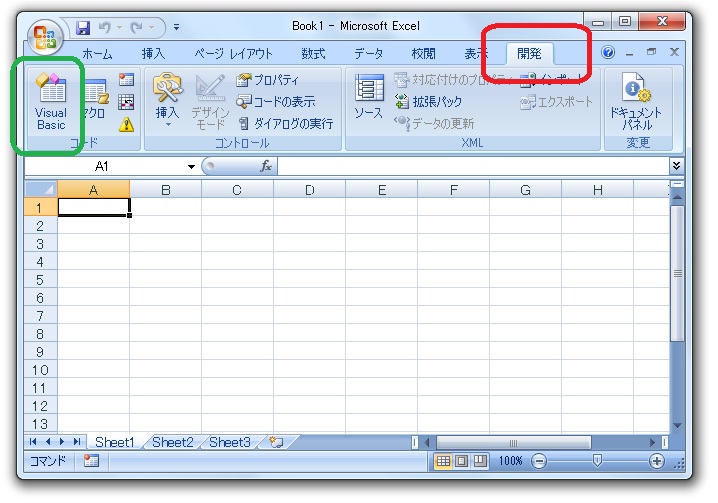Click the Redo arrow icon
This screenshot has height=503, width=718.
(136, 27)
